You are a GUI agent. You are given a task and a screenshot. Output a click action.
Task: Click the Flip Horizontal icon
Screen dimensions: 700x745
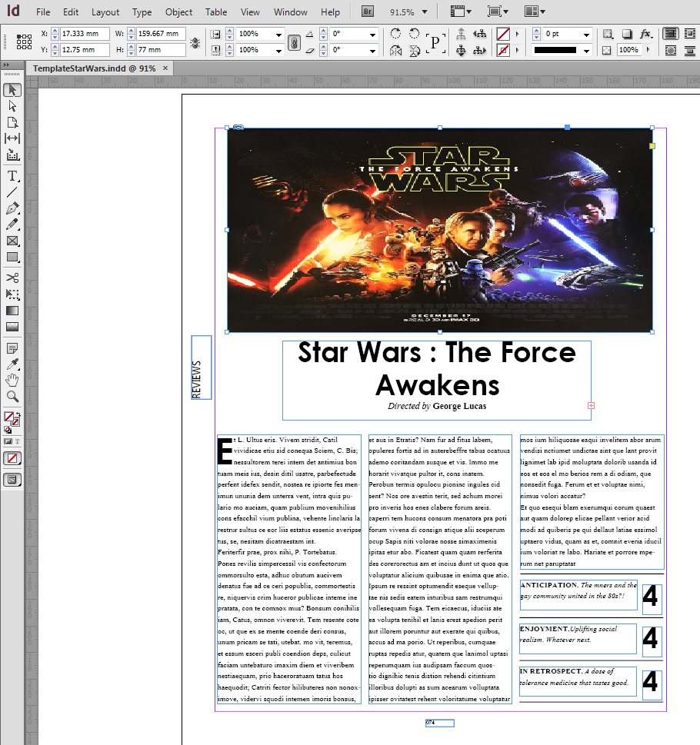(395, 50)
